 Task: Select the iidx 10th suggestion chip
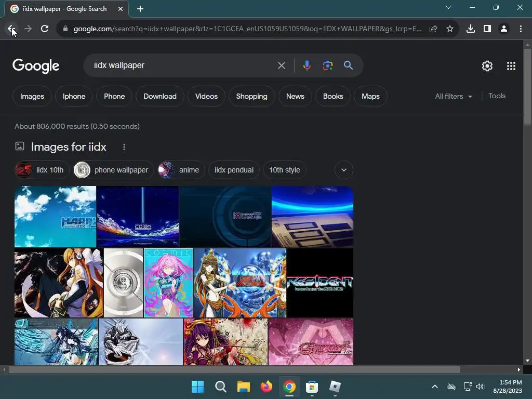tap(42, 170)
